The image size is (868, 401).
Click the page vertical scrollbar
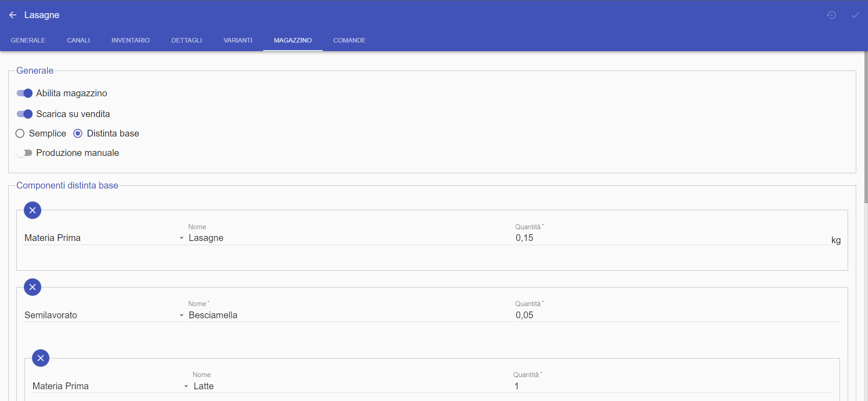coord(866,127)
